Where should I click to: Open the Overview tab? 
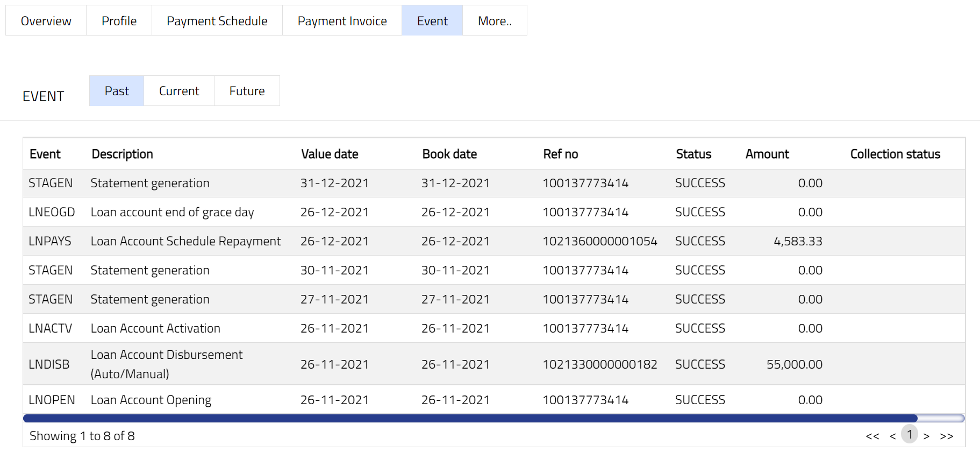click(x=46, y=21)
